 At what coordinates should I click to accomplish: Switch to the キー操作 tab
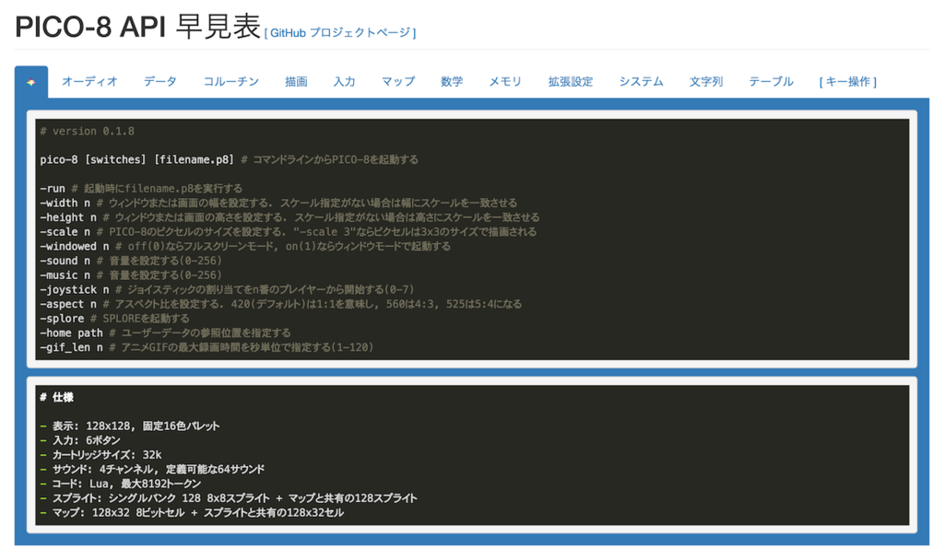click(847, 81)
